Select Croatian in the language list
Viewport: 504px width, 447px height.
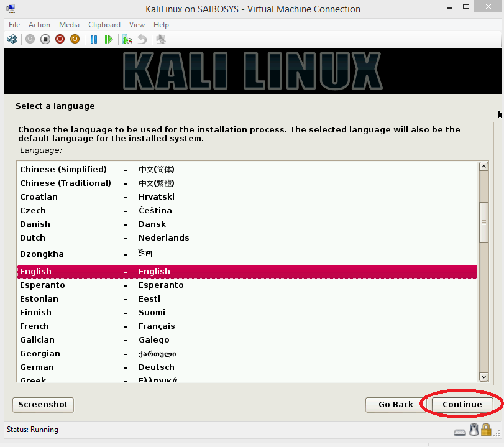247,197
